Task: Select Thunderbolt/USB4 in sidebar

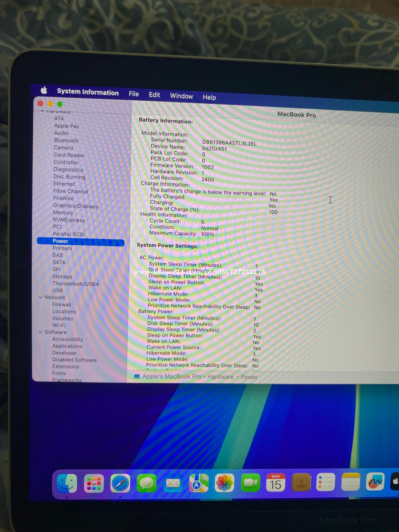Action: 76,284
